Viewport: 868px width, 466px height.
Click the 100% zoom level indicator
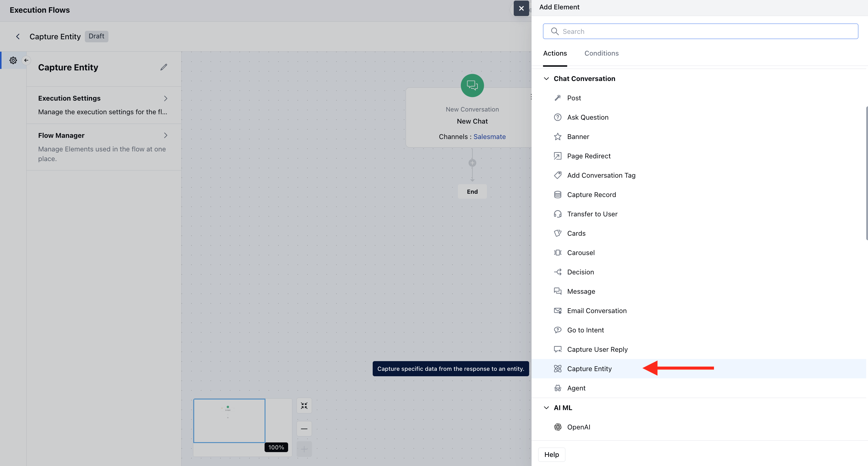pyautogui.click(x=276, y=447)
